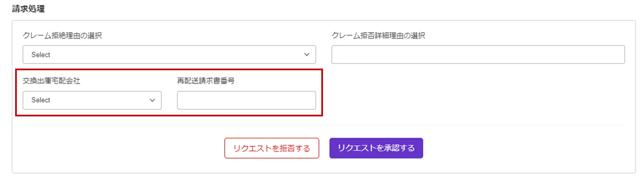The height and width of the screenshot is (179, 644).
Task: Click the 交換出庫宅配会社 label
Action: pyautogui.click(x=51, y=81)
